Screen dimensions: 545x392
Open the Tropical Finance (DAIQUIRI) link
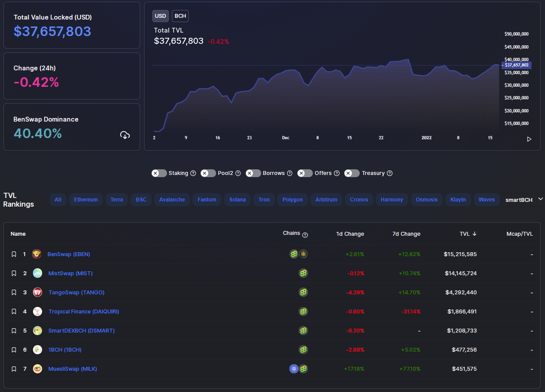tap(84, 312)
